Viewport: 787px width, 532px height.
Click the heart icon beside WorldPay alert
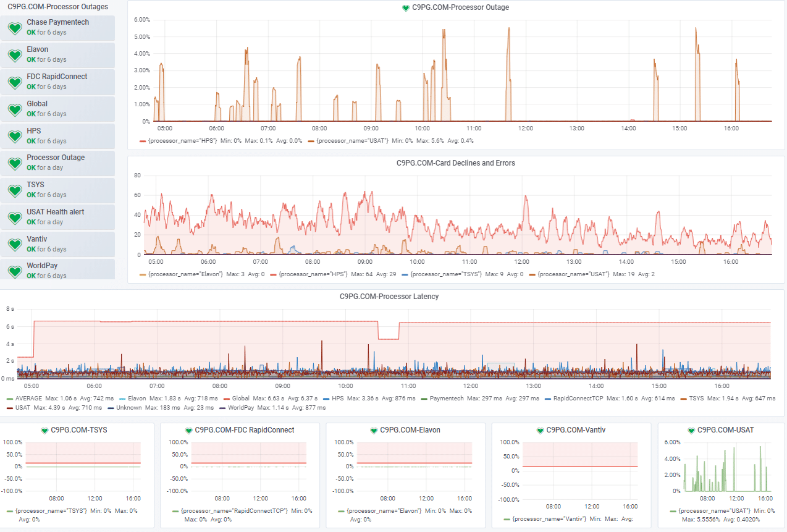pos(15,271)
